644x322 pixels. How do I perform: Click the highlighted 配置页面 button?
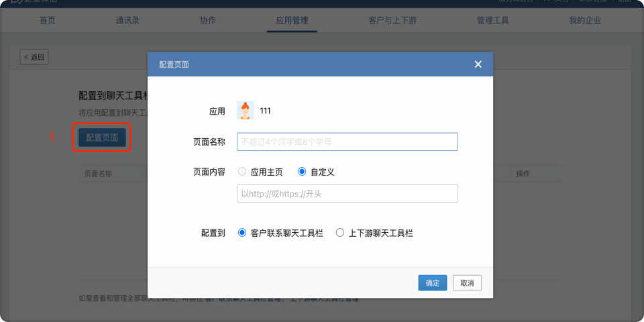tap(102, 138)
